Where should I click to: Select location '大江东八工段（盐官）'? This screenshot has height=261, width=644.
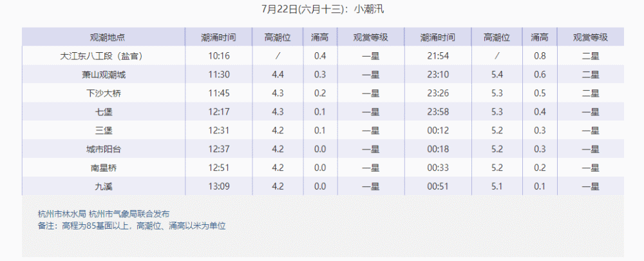point(104,56)
